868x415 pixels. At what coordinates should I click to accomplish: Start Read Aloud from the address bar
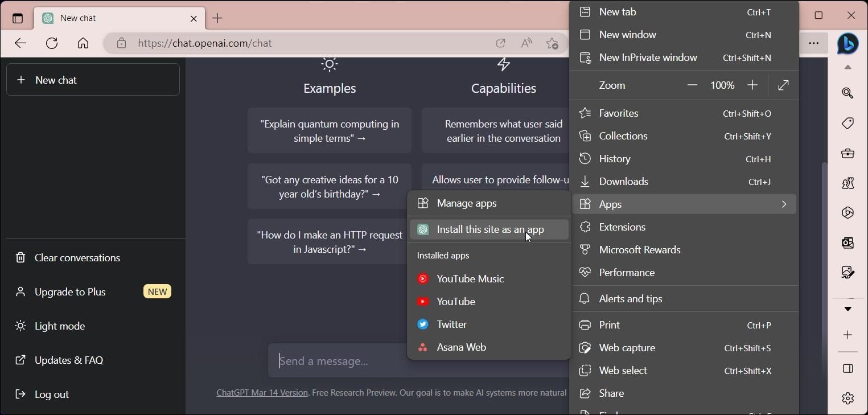pyautogui.click(x=525, y=43)
